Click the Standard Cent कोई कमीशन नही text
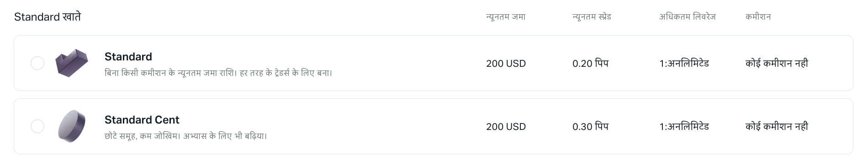The height and width of the screenshot is (167, 868). [x=777, y=127]
